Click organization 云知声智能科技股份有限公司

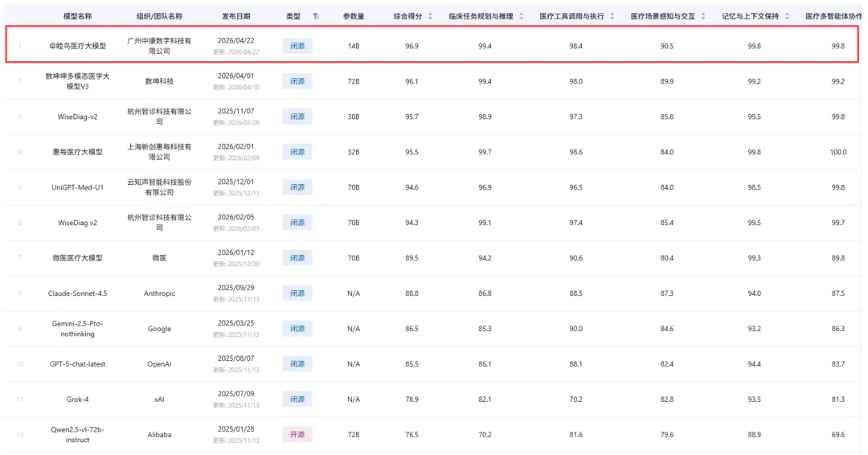pyautogui.click(x=159, y=187)
